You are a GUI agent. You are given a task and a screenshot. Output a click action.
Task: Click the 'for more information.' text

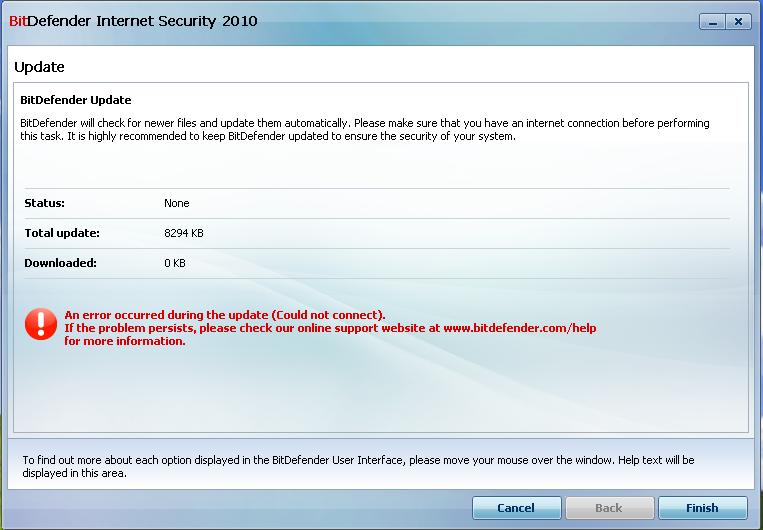[x=125, y=341]
